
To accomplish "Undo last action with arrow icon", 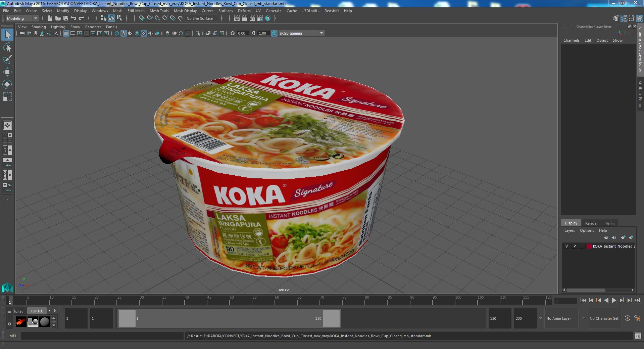I will [x=73, y=18].
